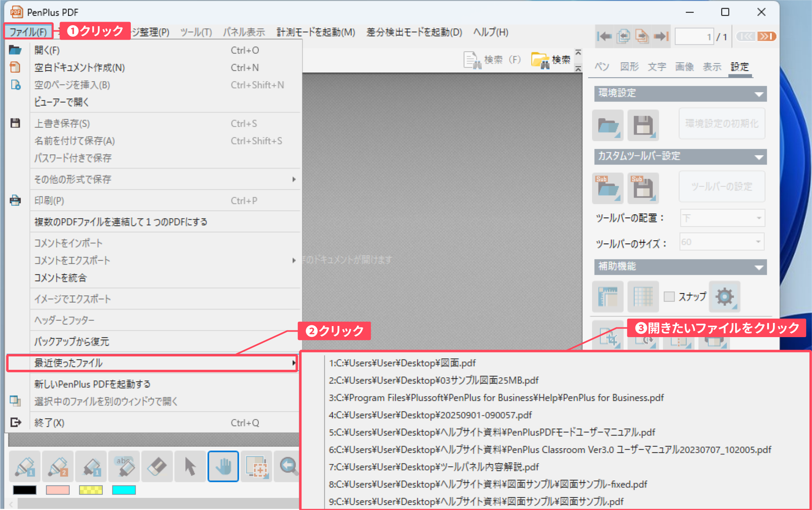
Task: Collapse the 環境設定 section header
Action: pos(680,94)
